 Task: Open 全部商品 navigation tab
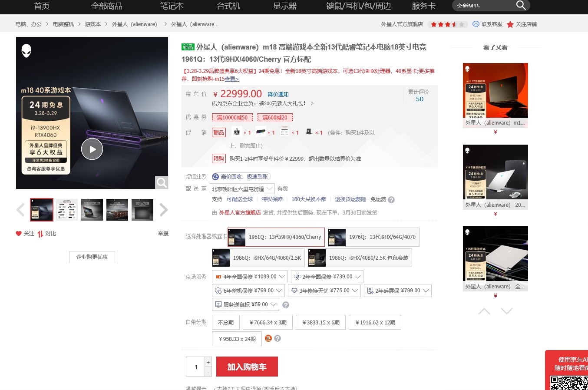(x=107, y=6)
